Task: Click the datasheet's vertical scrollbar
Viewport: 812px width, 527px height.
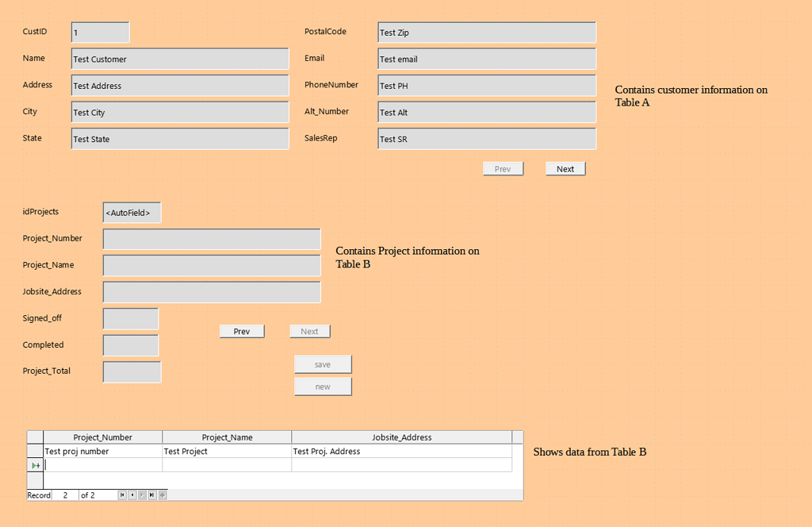Action: [x=518, y=460]
